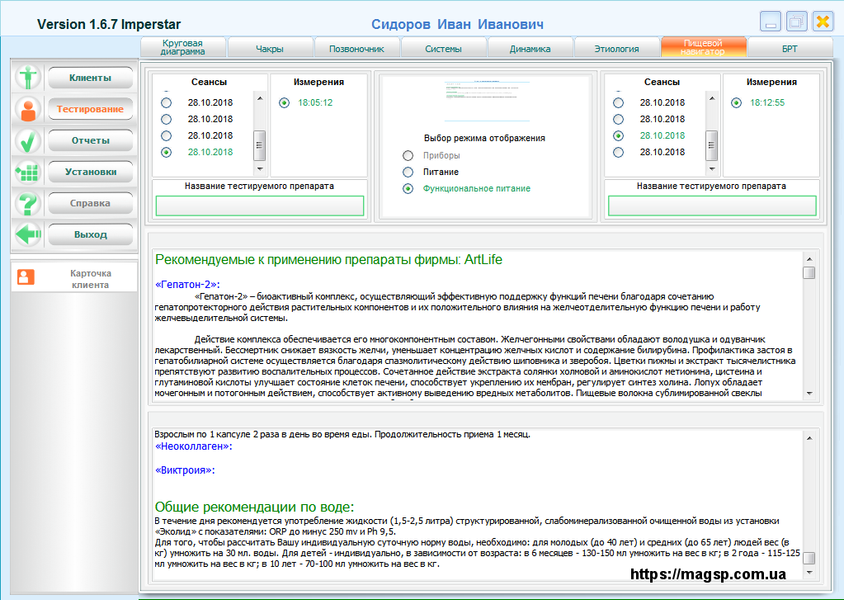Select first 28.10.2018 session in left list

[166, 102]
